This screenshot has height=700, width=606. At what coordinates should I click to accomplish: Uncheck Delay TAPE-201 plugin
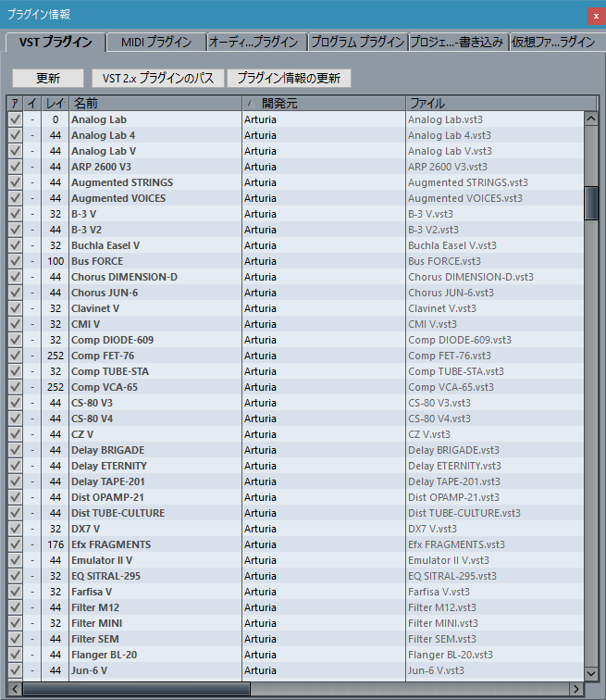pos(15,481)
